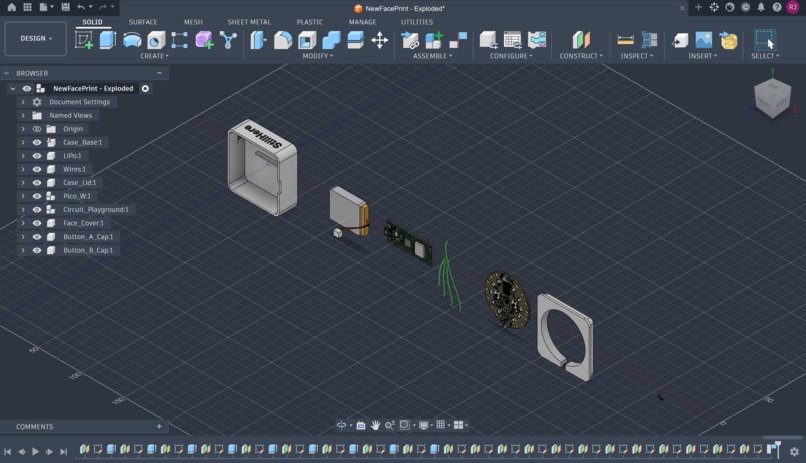This screenshot has height=463, width=806.
Task: Switch to the SURFACE tab
Action: (143, 22)
